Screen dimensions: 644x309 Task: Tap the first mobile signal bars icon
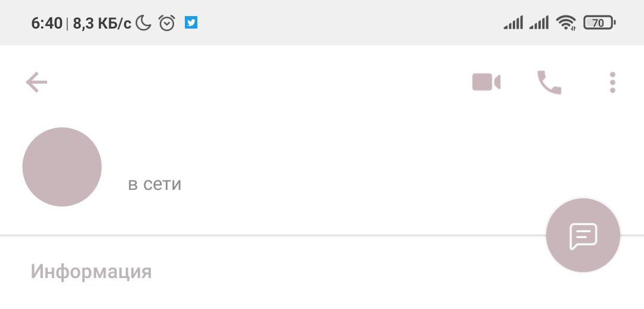pos(513,23)
